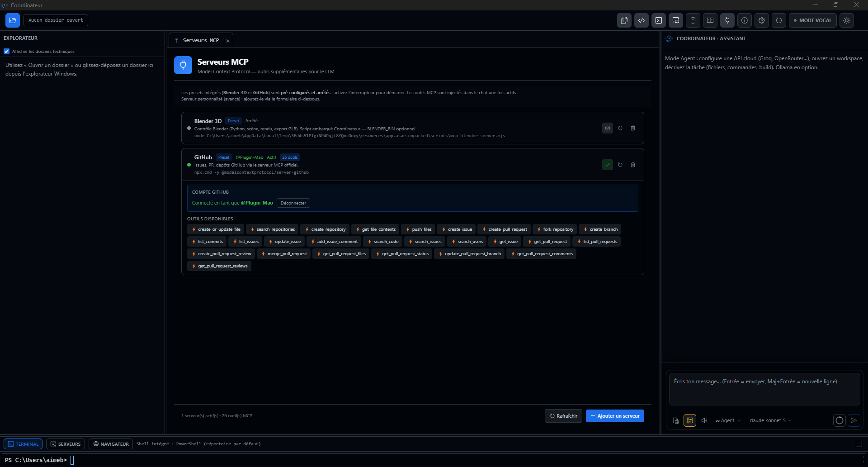Screen dimensions: 868x467
Task: Select the list_issues tool chip
Action: tap(245, 242)
